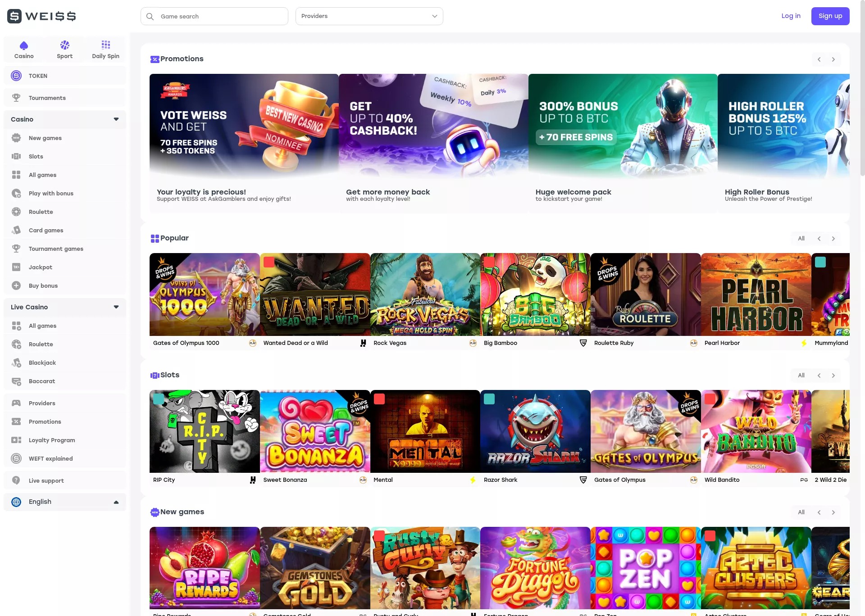Click the WEFT explained coin icon
Screen dimensions: 865x616
pos(16,458)
